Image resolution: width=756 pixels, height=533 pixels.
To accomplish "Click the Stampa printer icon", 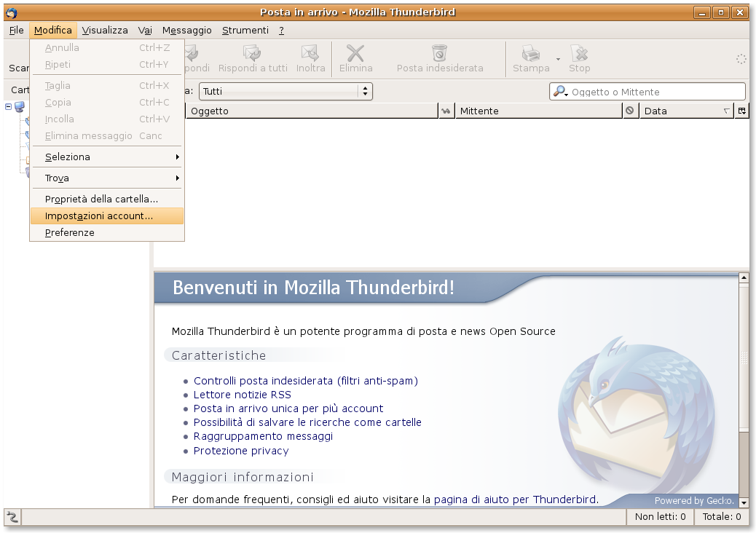I will click(x=530, y=54).
